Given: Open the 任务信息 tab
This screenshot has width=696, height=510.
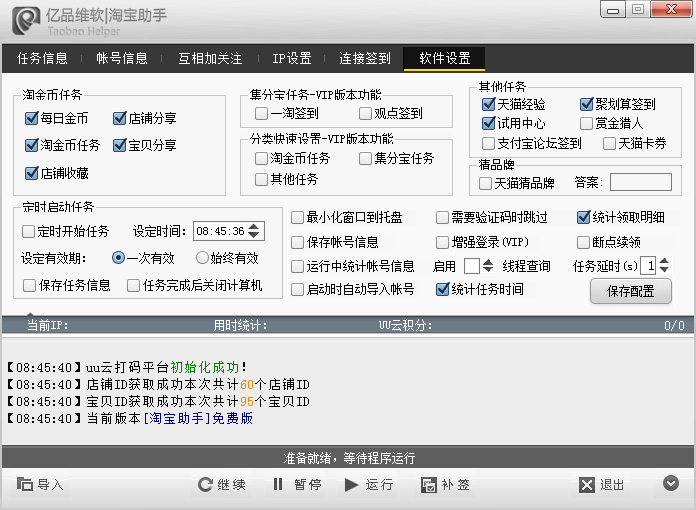Looking at the screenshot, I should click(42, 58).
